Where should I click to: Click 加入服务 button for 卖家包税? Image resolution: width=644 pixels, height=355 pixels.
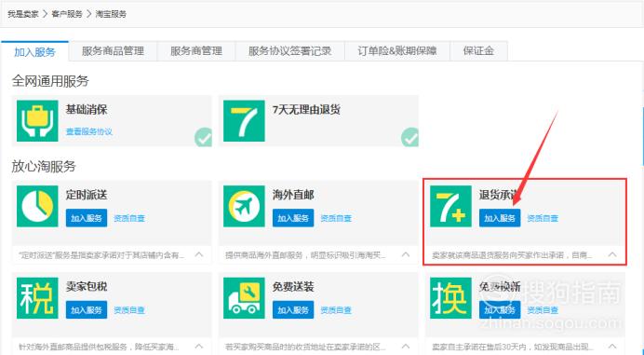pyautogui.click(x=87, y=309)
